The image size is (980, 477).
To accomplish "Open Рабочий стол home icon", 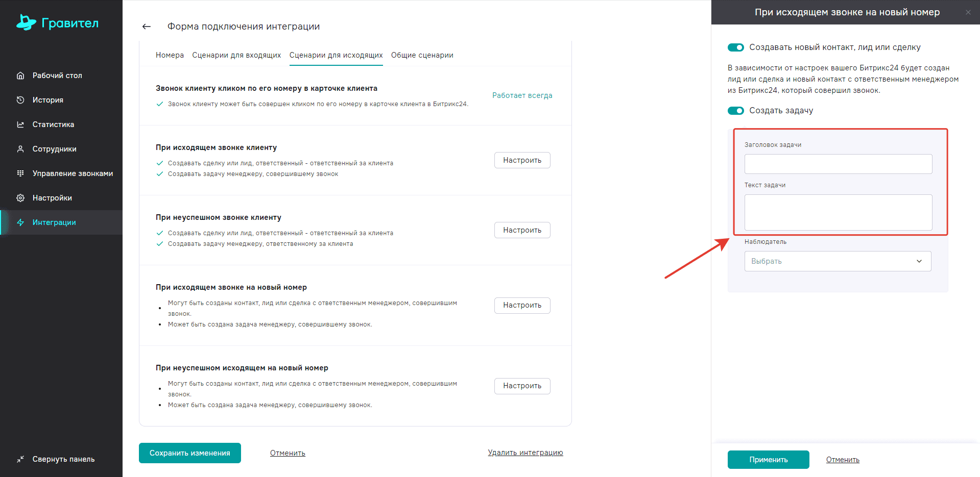I will coord(20,76).
